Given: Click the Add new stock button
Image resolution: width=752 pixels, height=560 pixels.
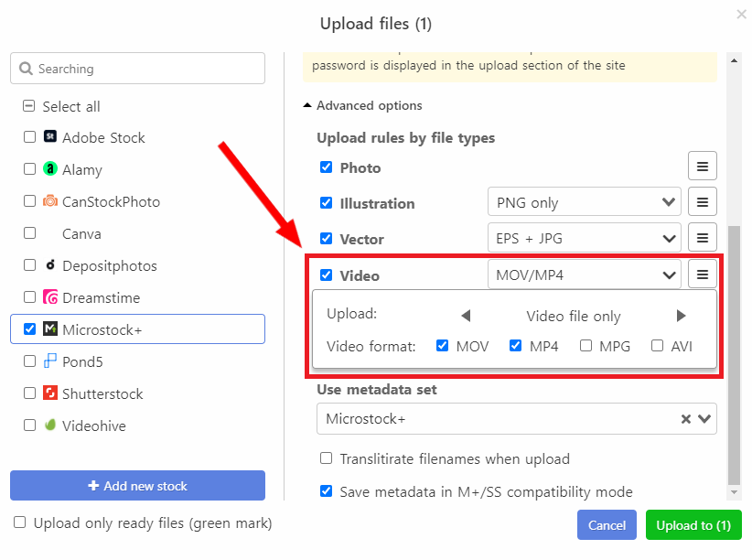Looking at the screenshot, I should point(137,486).
